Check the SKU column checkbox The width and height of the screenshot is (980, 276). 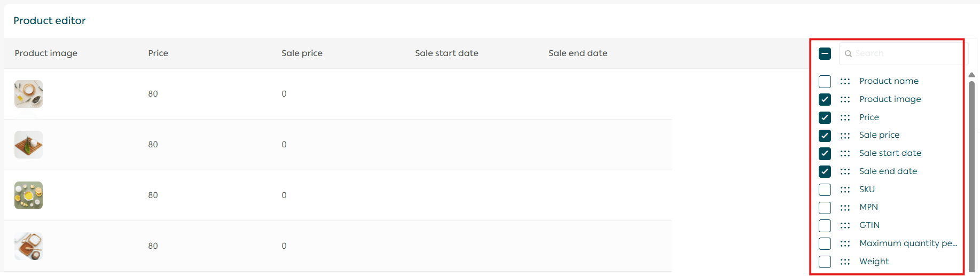click(825, 190)
